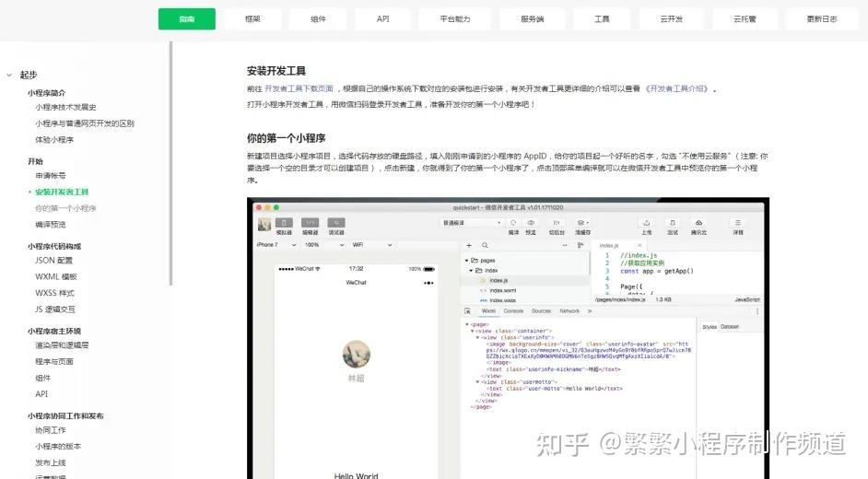The image size is (868, 479).
Task: Open 申请帐号 in the sidebar
Action: point(51,175)
